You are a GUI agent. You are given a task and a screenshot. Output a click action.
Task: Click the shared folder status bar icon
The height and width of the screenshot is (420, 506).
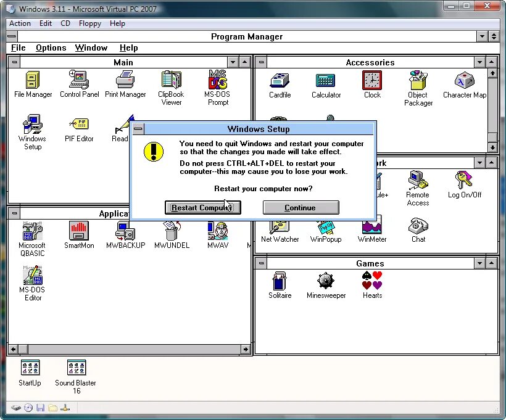[x=52, y=408]
